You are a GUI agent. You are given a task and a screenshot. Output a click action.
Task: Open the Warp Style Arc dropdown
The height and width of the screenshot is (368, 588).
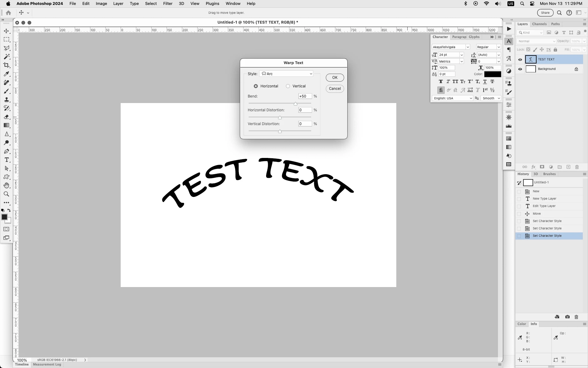click(286, 74)
